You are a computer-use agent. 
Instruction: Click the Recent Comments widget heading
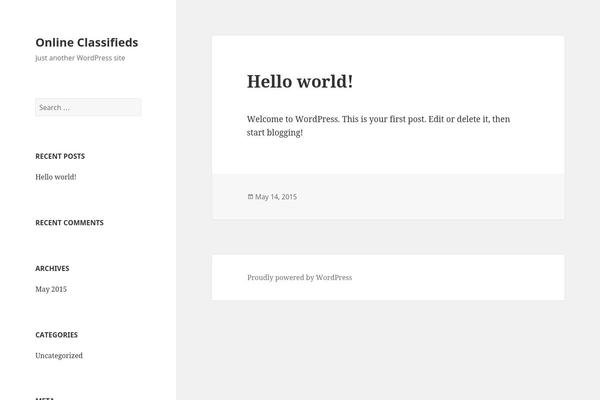pyautogui.click(x=69, y=223)
